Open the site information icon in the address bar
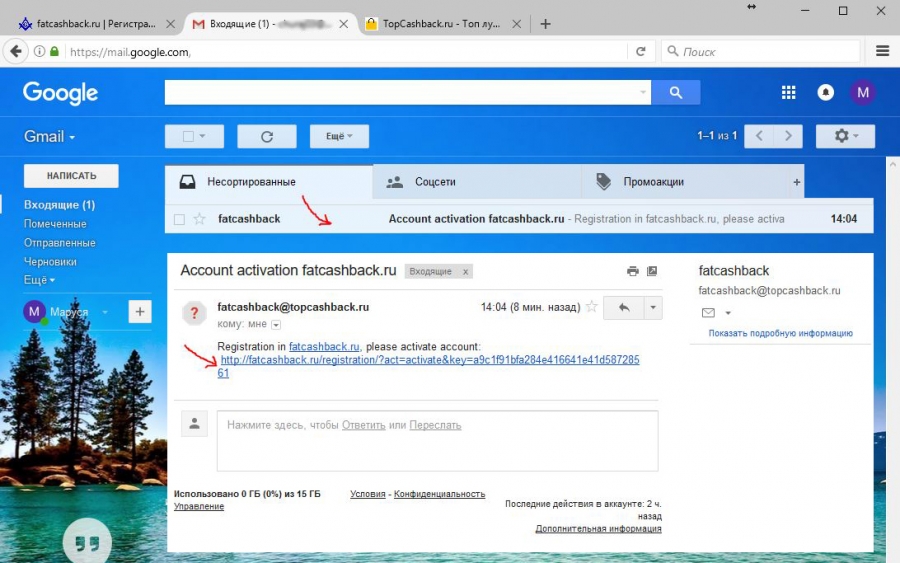The width and height of the screenshot is (900, 563). click(x=39, y=52)
